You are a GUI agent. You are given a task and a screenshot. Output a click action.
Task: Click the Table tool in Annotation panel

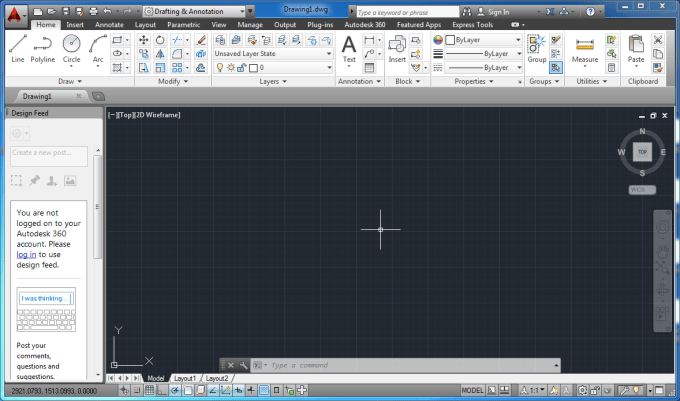click(x=369, y=68)
